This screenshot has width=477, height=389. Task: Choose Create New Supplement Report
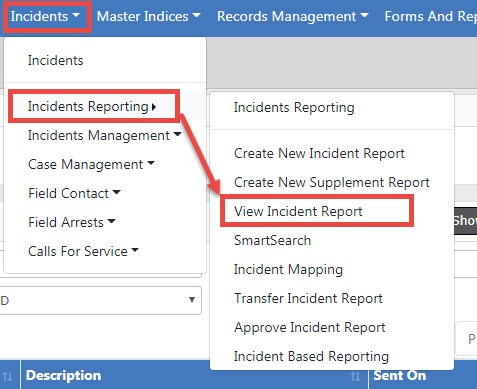332,182
